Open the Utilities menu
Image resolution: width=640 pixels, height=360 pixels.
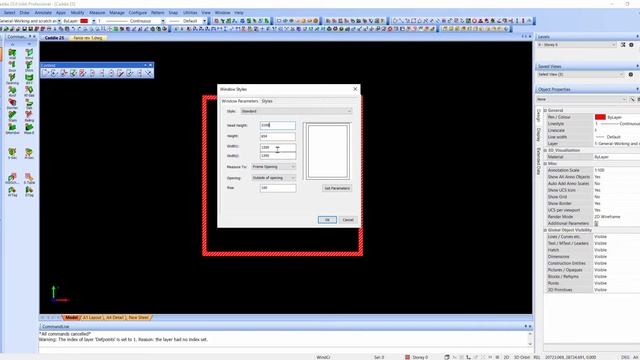(190, 13)
